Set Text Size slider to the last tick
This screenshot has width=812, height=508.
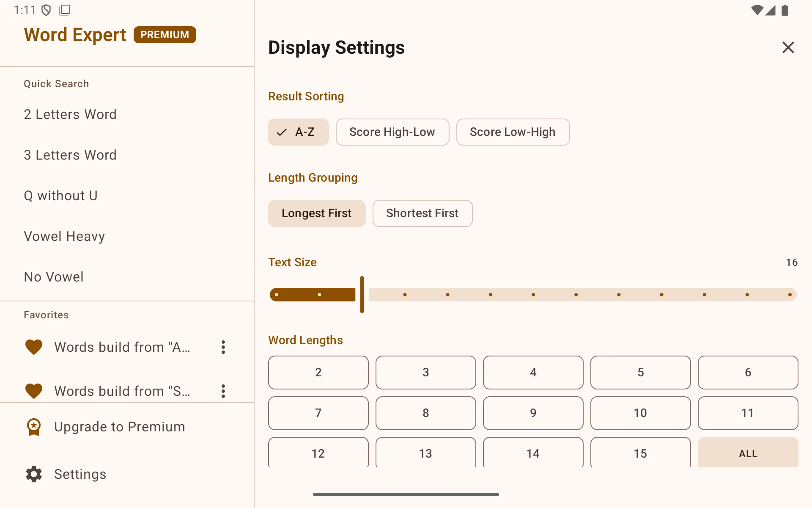pos(790,295)
